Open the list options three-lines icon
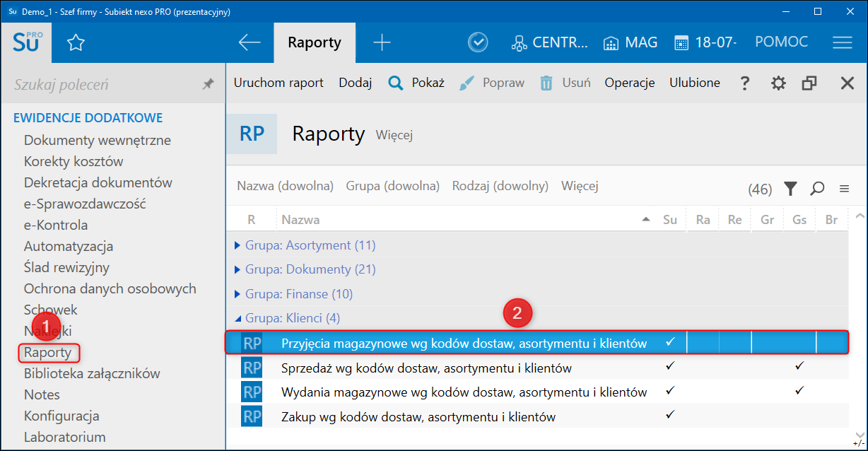The image size is (868, 451). pyautogui.click(x=843, y=189)
